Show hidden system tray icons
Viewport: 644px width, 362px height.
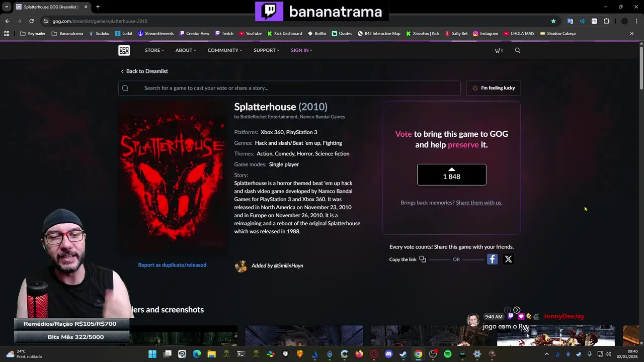[546, 354]
